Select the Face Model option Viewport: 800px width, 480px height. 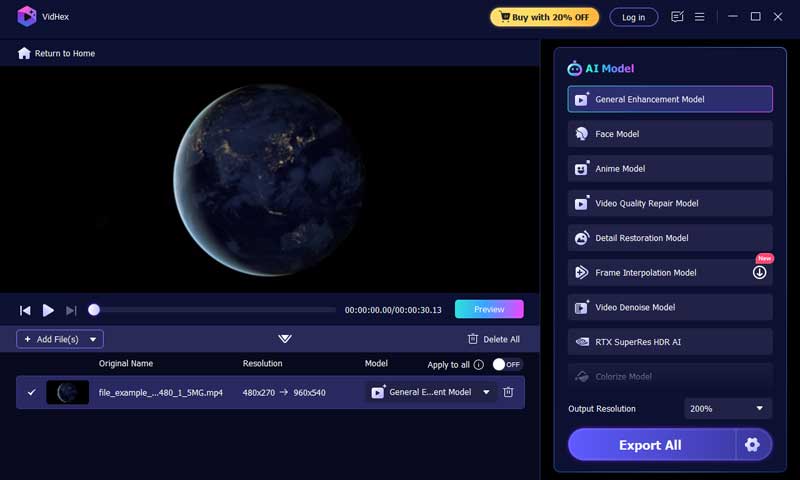[x=670, y=134]
